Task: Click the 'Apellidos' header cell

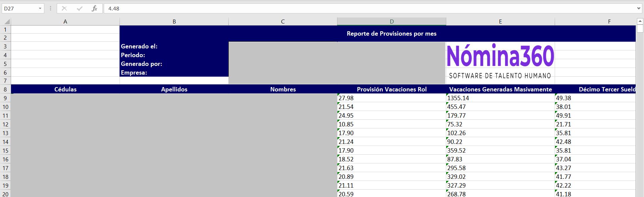Action: pos(174,89)
